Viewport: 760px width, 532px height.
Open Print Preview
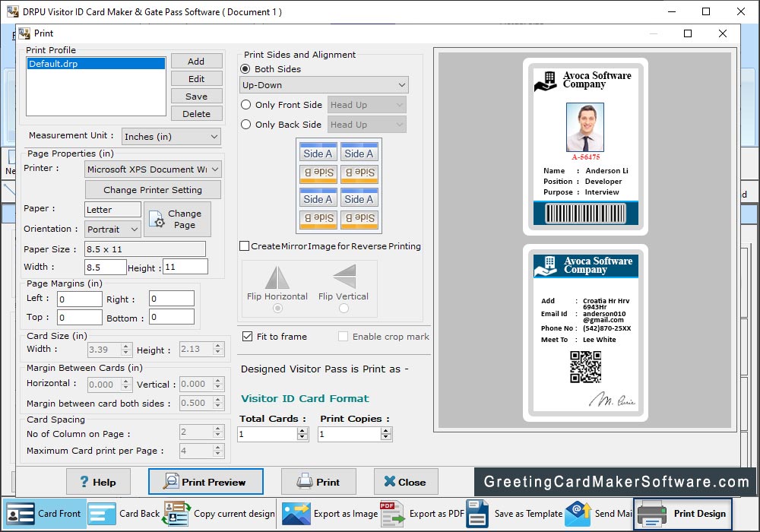click(206, 482)
